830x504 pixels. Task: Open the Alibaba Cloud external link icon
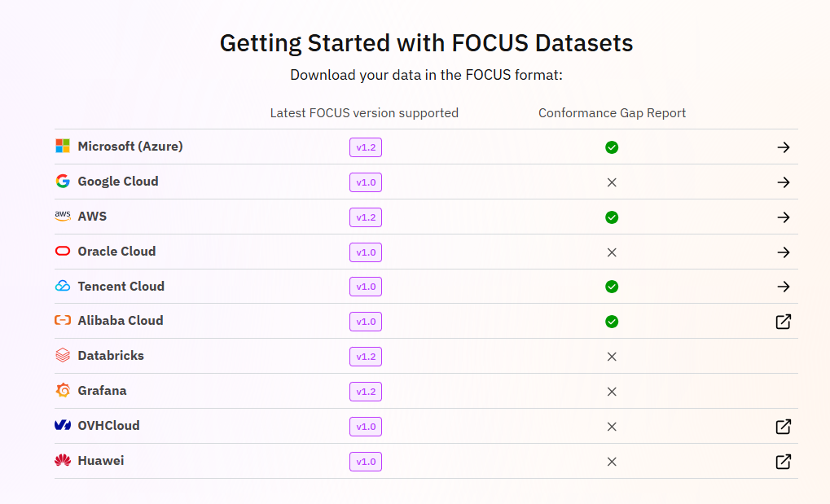tap(784, 322)
